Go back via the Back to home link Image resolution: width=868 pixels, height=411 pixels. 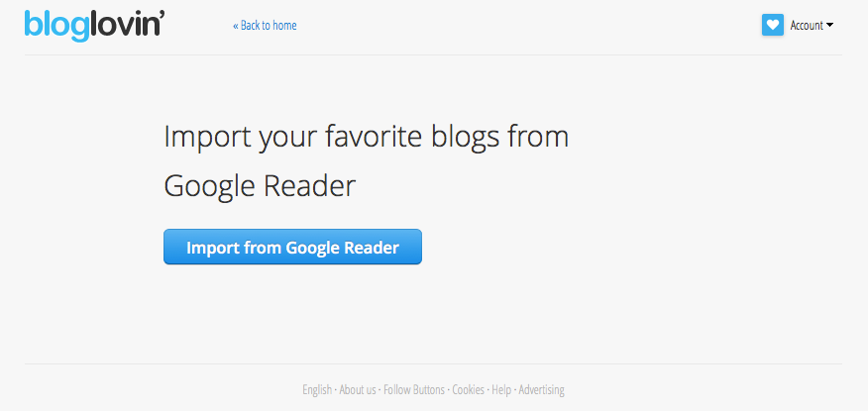[x=265, y=26]
